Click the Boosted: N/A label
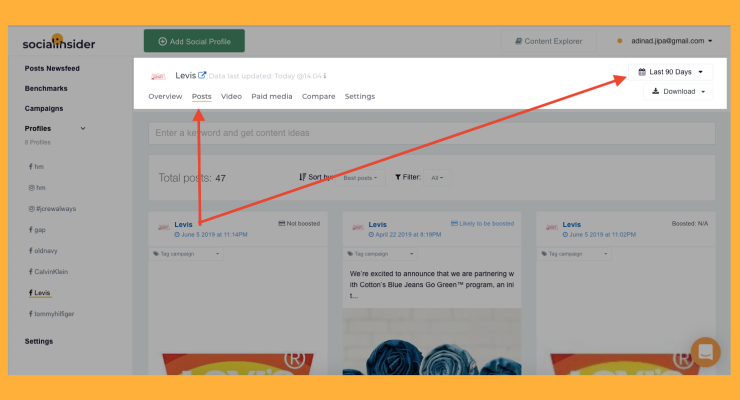Image resolution: width=740 pixels, height=400 pixels. click(690, 224)
